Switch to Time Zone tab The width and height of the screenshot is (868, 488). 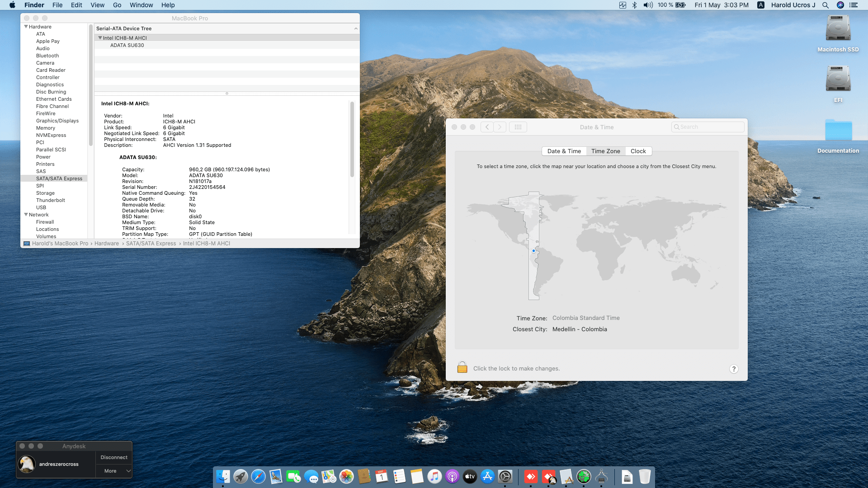click(606, 151)
